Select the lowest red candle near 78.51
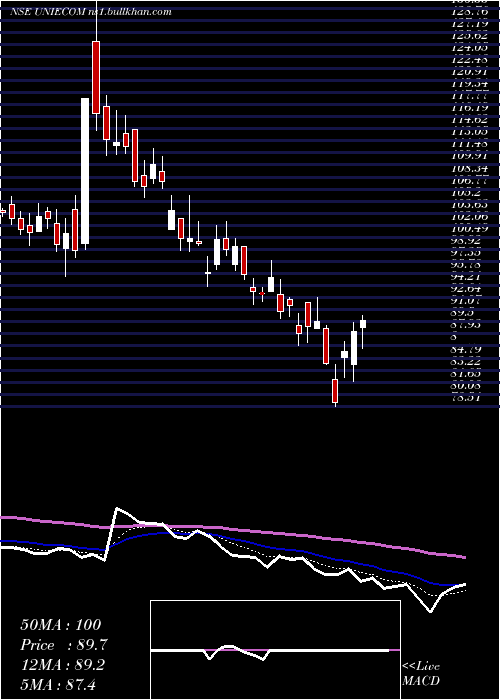This screenshot has width=500, height=700. pos(335,391)
